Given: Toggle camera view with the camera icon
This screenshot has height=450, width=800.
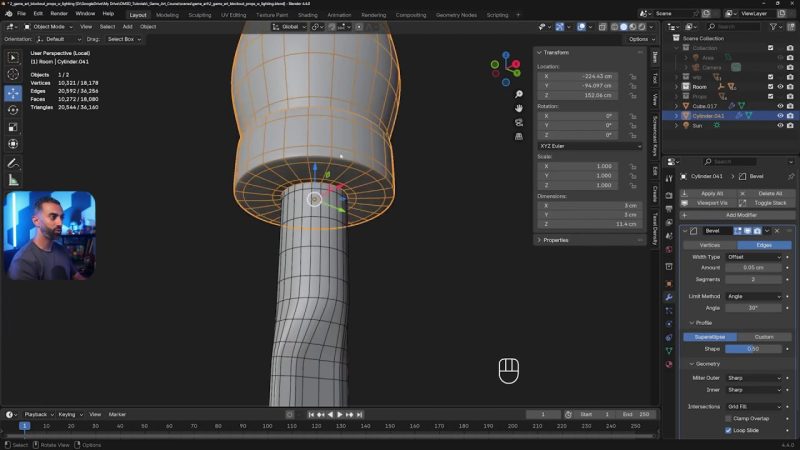Looking at the screenshot, I should tap(519, 122).
